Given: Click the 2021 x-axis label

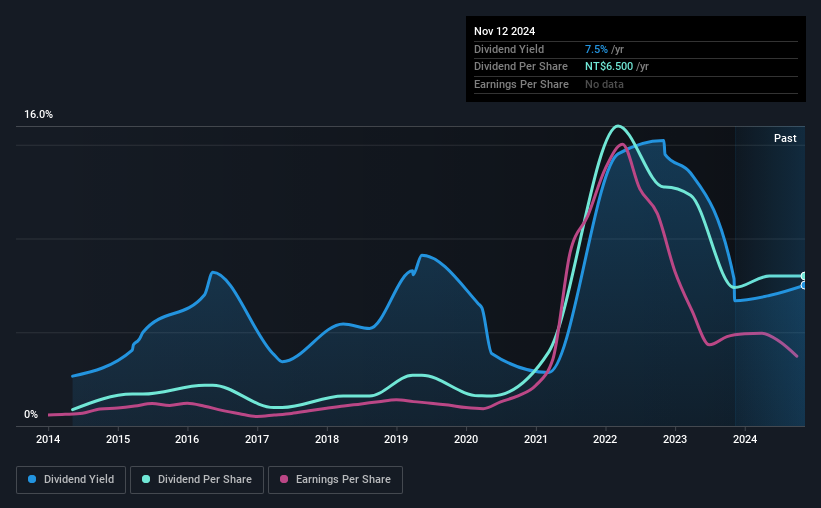Looking at the screenshot, I should (x=536, y=439).
